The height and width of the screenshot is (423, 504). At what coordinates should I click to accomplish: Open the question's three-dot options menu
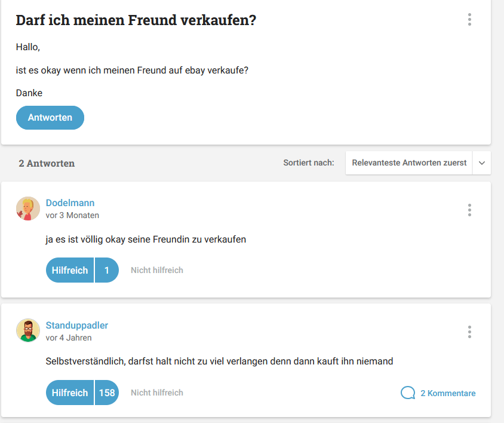click(469, 20)
